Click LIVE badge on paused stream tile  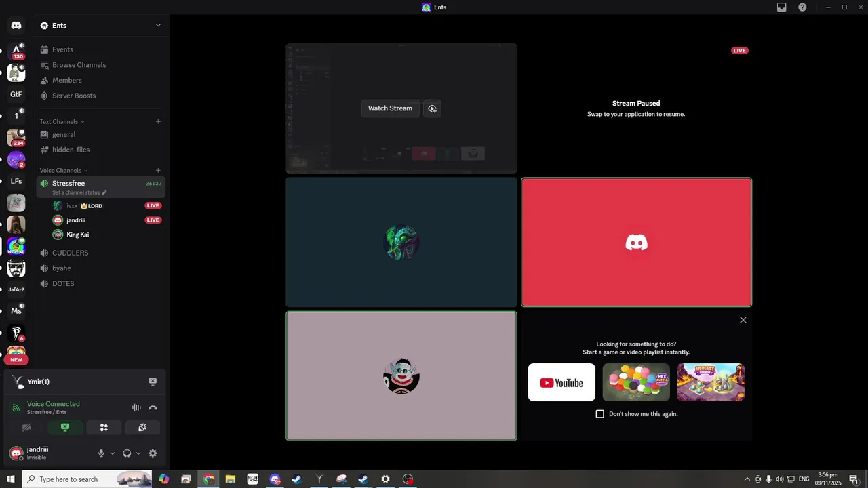point(740,51)
